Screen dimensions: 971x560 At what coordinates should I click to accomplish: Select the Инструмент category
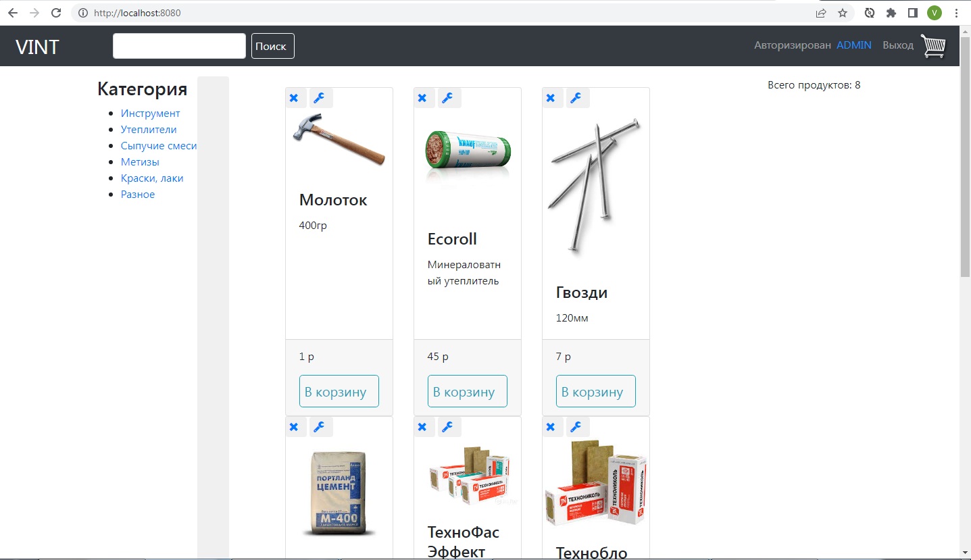[151, 113]
